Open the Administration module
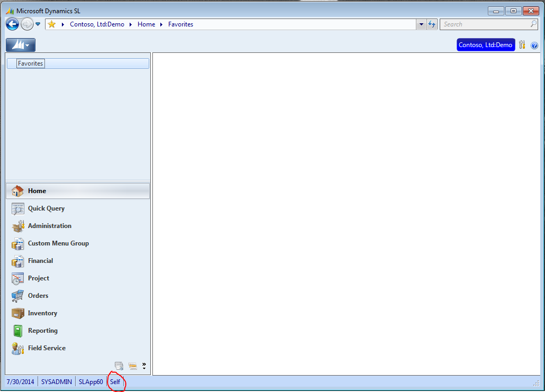 click(x=78, y=226)
